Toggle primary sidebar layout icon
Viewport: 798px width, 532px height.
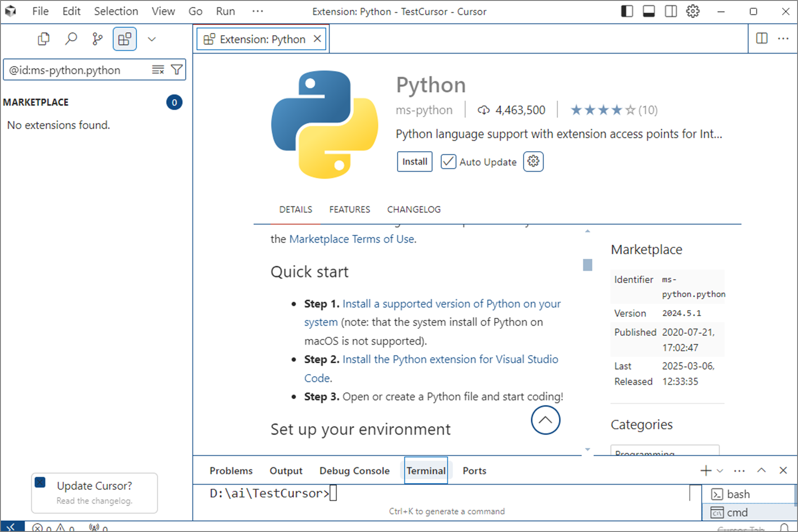626,11
